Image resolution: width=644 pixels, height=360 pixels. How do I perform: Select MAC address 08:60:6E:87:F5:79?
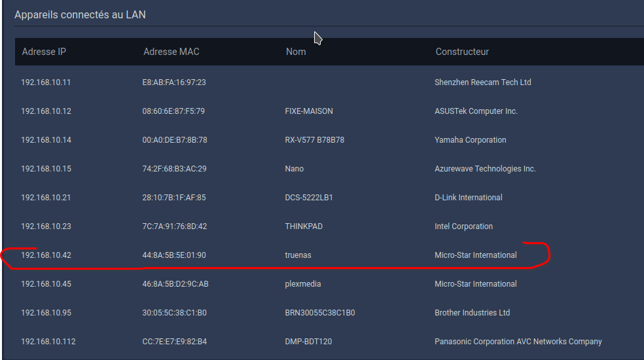click(173, 111)
